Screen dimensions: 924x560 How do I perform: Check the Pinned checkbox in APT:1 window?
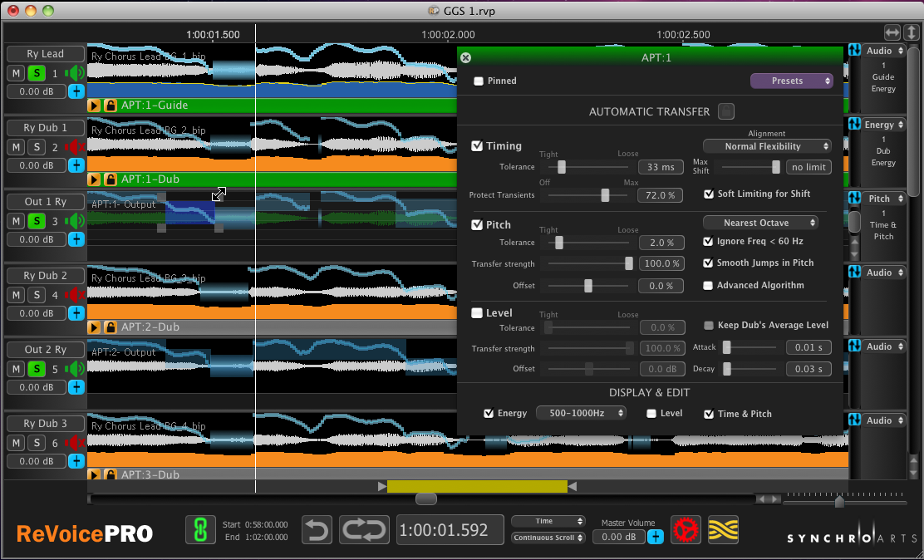click(477, 81)
